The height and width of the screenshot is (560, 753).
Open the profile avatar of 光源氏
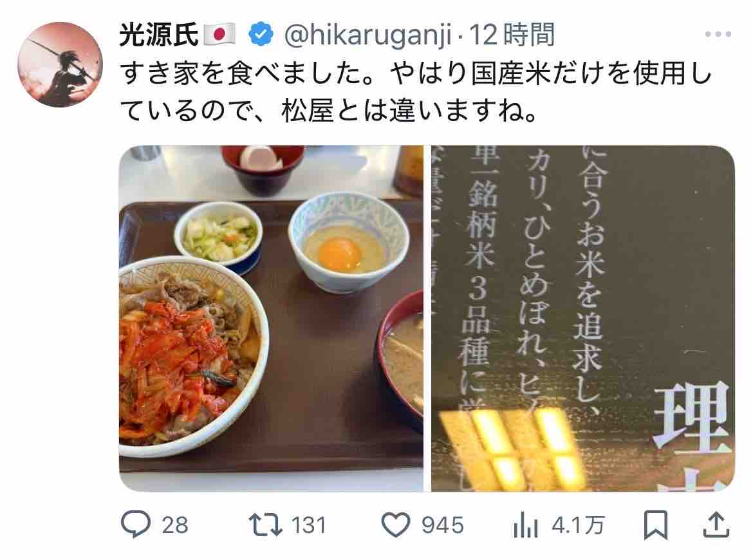[x=60, y=64]
